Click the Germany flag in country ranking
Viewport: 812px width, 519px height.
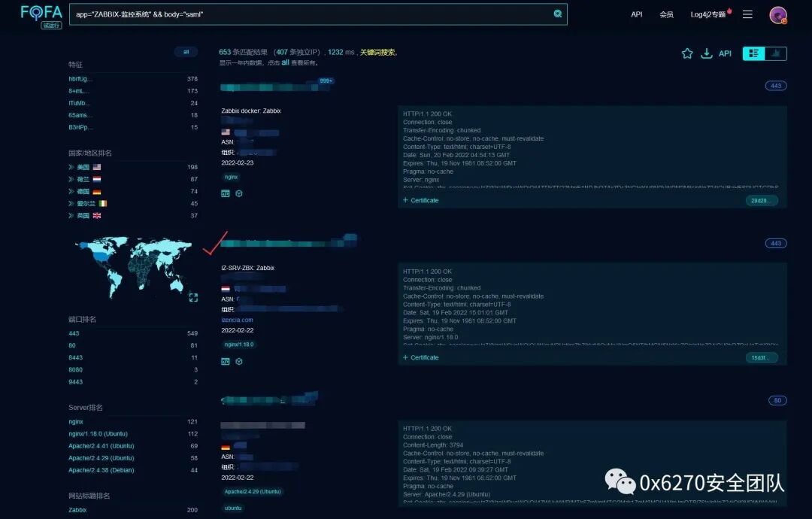(97, 191)
